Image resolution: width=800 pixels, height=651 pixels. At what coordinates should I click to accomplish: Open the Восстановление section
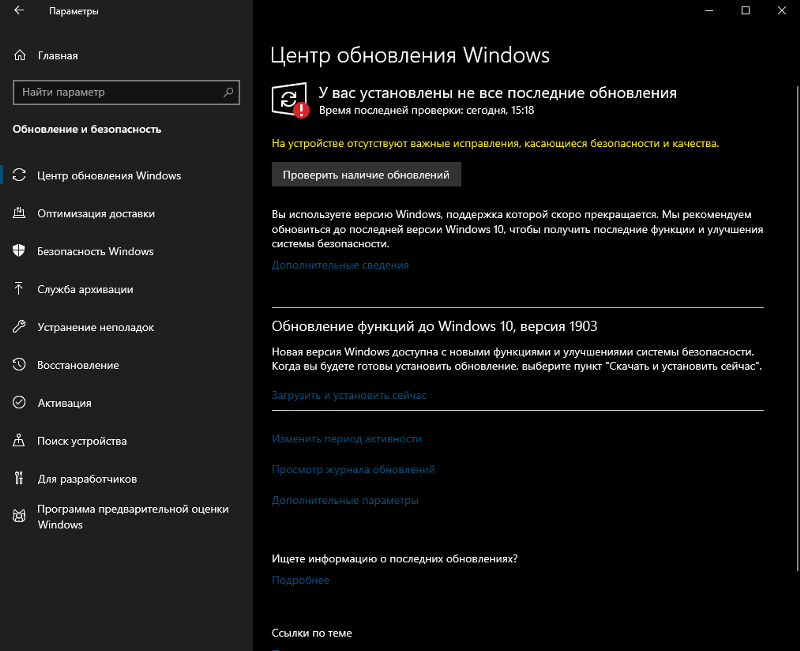[78, 365]
